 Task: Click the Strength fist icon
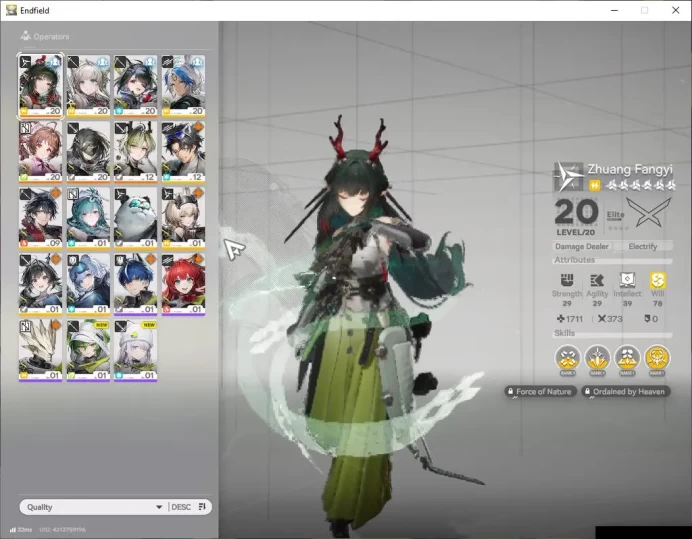(567, 280)
